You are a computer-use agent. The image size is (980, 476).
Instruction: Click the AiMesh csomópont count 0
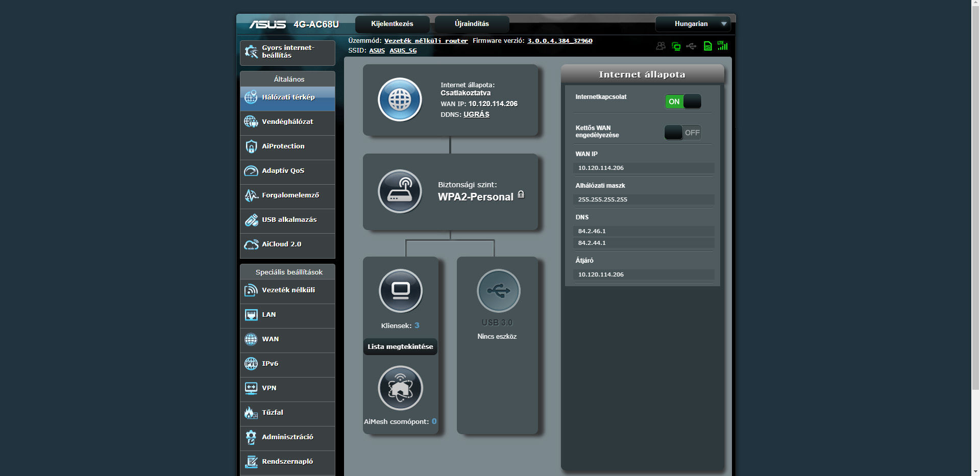(x=434, y=421)
